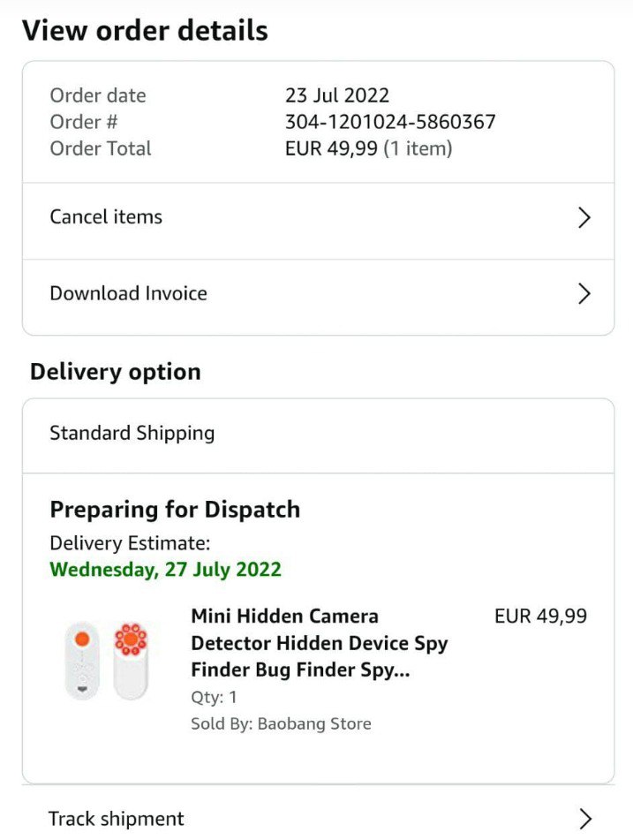633x840 pixels.
Task: Tap the green Wednesday, 27 July 2022 date
Action: coord(165,570)
